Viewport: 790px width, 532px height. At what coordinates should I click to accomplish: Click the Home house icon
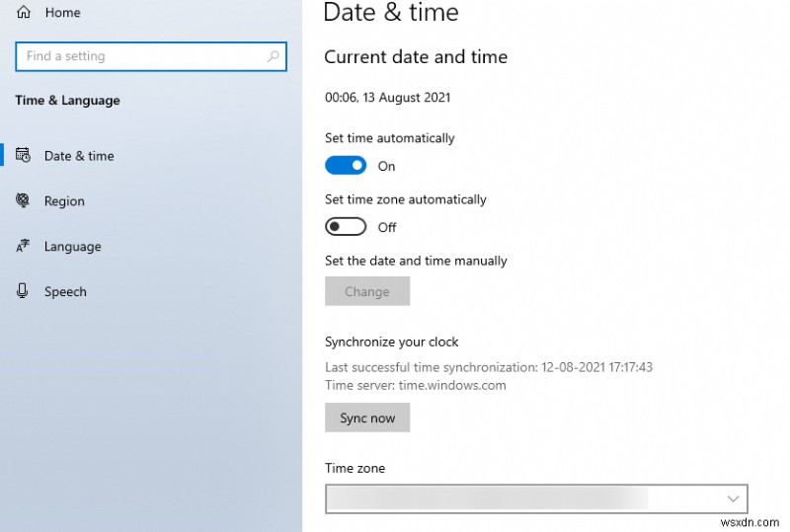pyautogui.click(x=23, y=12)
